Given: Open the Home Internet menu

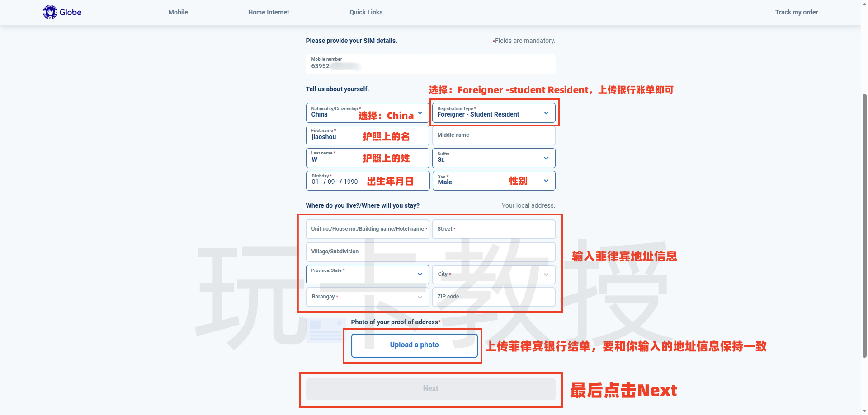Looking at the screenshot, I should click(269, 12).
